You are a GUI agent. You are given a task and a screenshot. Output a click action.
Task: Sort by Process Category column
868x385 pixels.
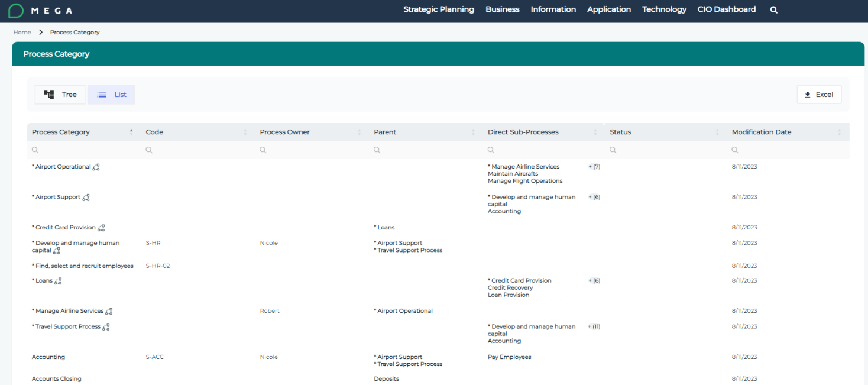(131, 132)
